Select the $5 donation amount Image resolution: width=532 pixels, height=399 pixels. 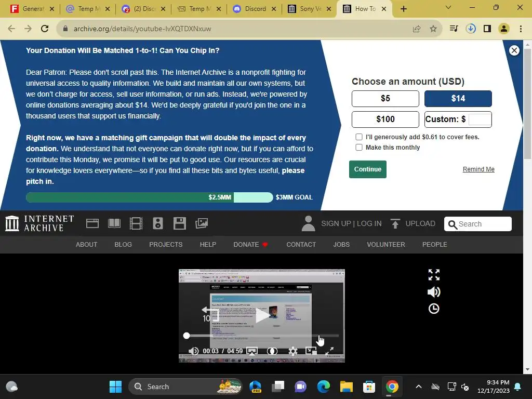point(385,98)
